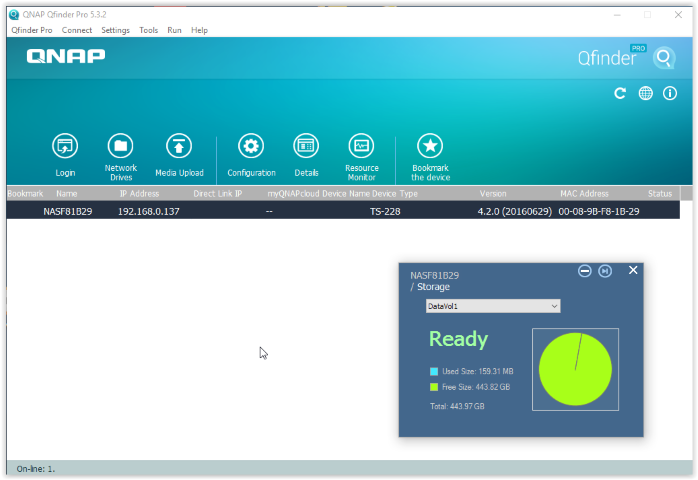Bookmark the device with star icon
Viewport: 698px width, 480px height.
(x=430, y=146)
